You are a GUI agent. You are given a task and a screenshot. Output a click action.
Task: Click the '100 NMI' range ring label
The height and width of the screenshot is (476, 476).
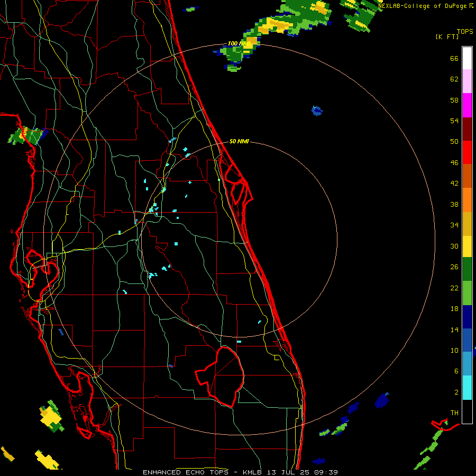point(239,44)
